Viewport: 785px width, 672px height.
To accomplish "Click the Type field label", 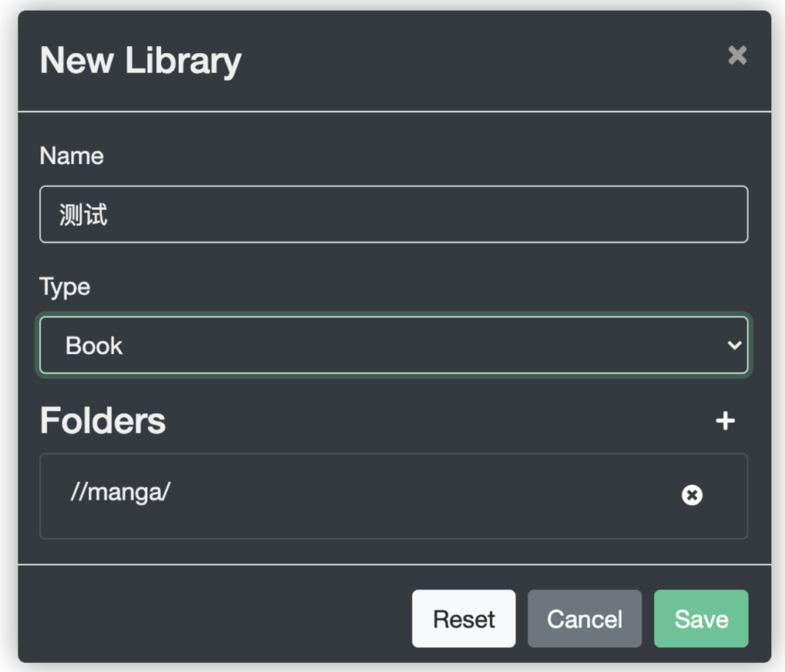I will [64, 287].
